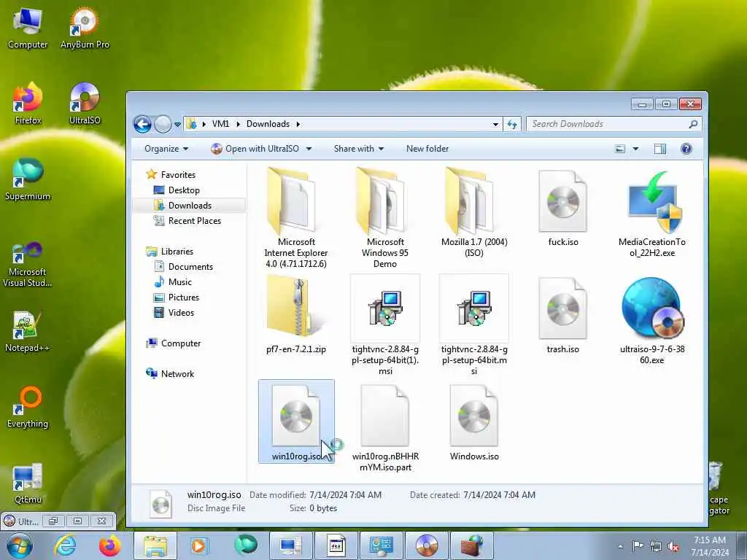Select Network in navigation pane
This screenshot has width=747, height=560.
coord(177,374)
